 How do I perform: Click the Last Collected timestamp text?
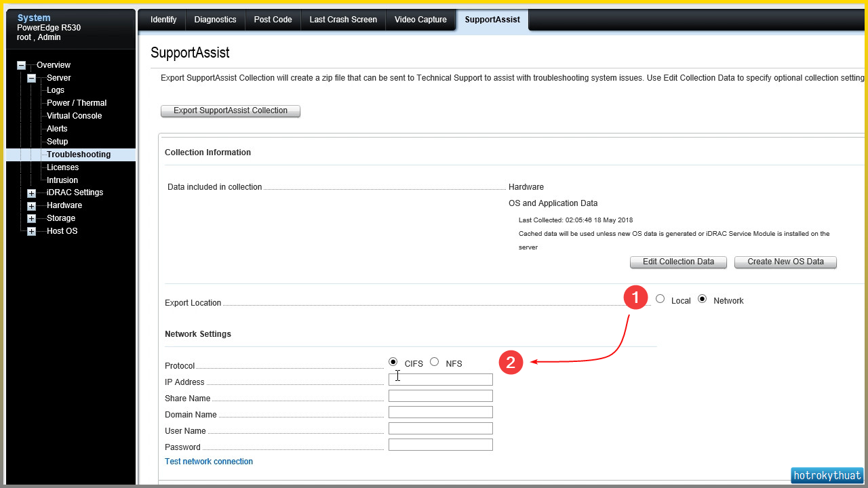click(576, 220)
